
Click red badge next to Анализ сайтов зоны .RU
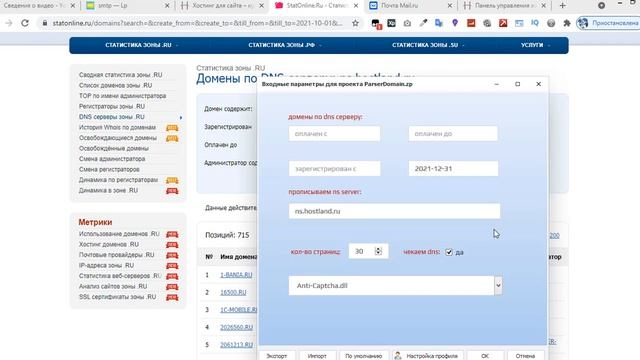point(172,287)
